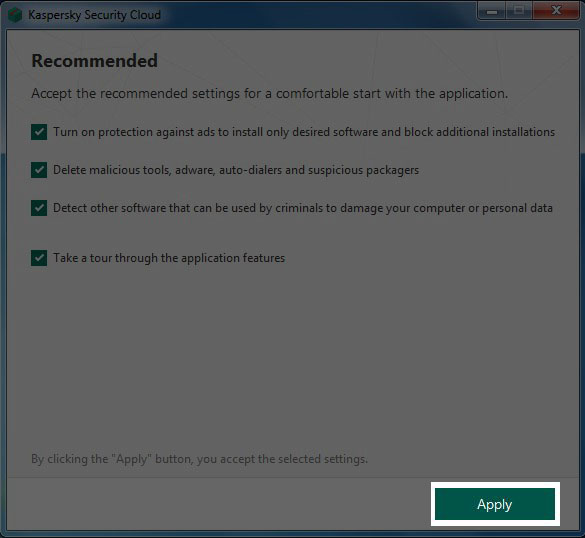Viewport: 585px width, 538px height.
Task: Maximize the Kaspersky Security Cloud window
Action: [519, 11]
